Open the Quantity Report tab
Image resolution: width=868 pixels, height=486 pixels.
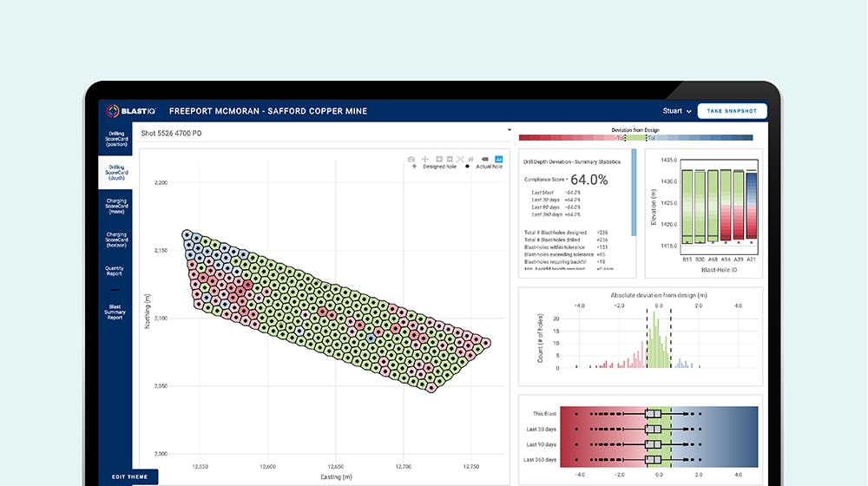tap(115, 271)
